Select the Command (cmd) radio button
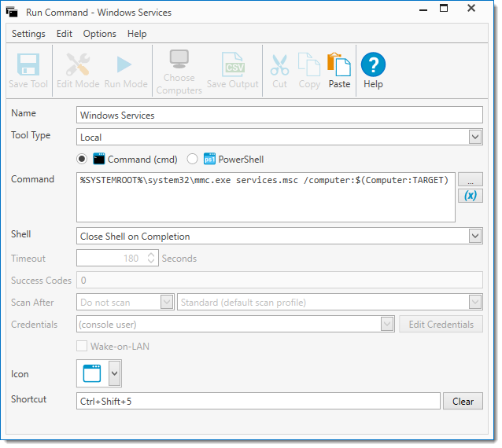The image size is (502, 448). click(82, 159)
